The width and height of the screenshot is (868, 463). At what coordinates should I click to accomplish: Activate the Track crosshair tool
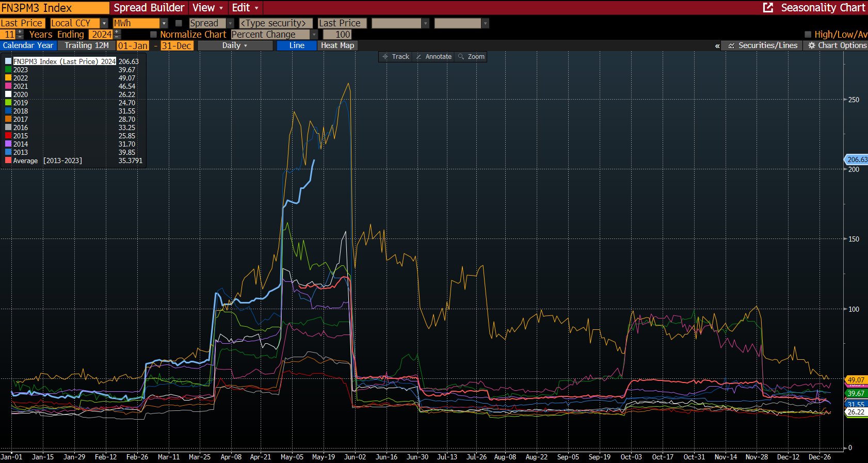pyautogui.click(x=396, y=57)
